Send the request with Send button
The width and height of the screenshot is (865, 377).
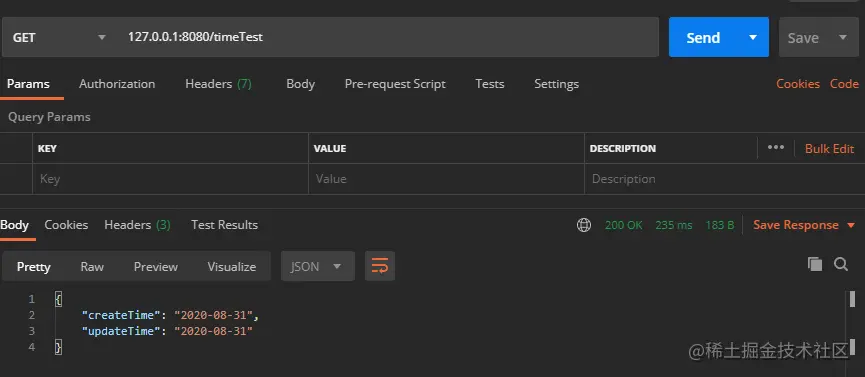pyautogui.click(x=703, y=38)
